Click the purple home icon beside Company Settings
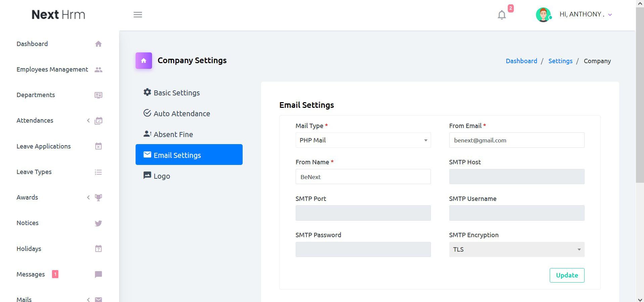 [x=144, y=61]
